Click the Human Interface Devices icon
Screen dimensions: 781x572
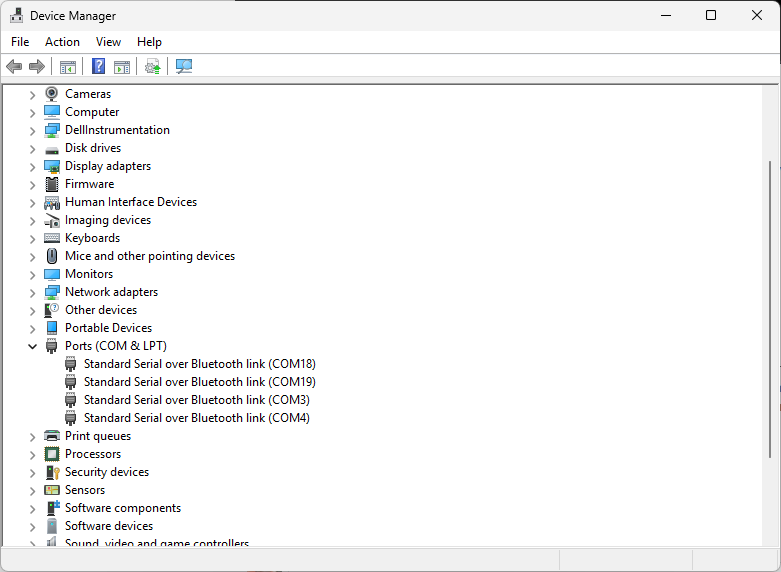click(52, 202)
